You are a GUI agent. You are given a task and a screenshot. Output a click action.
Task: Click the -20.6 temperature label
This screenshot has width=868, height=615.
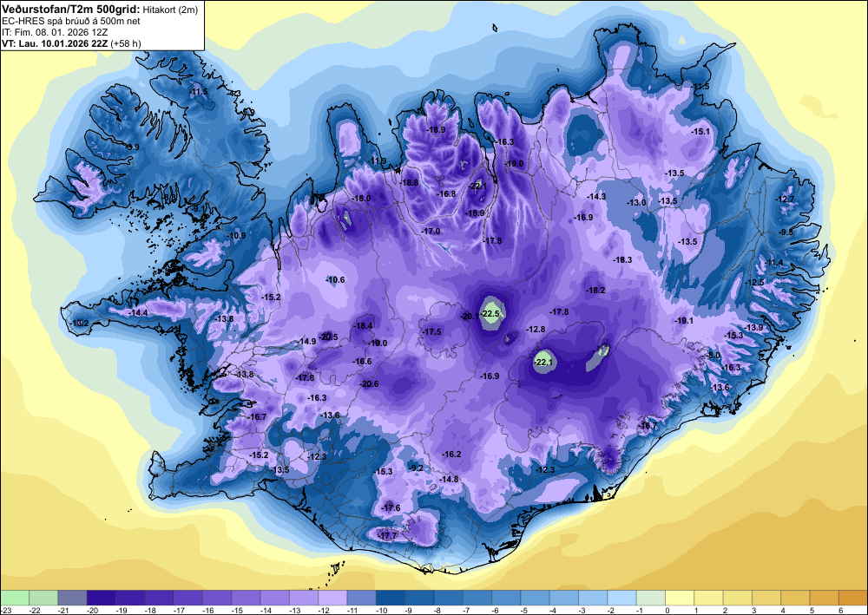coord(369,383)
